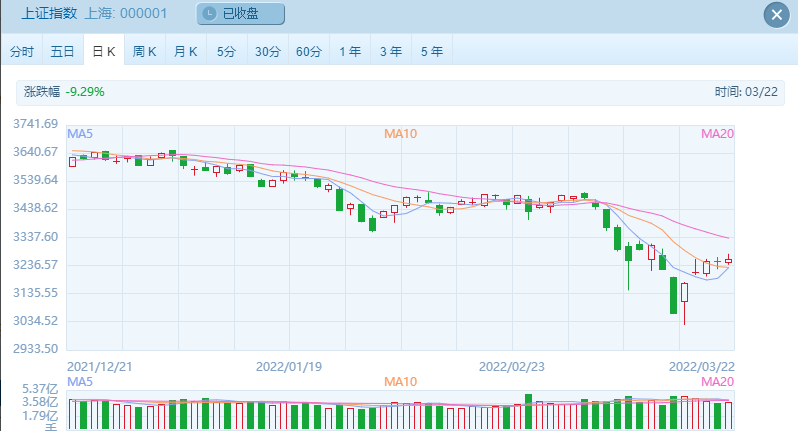
Task: Show the 1年 range chart
Action: point(350,51)
